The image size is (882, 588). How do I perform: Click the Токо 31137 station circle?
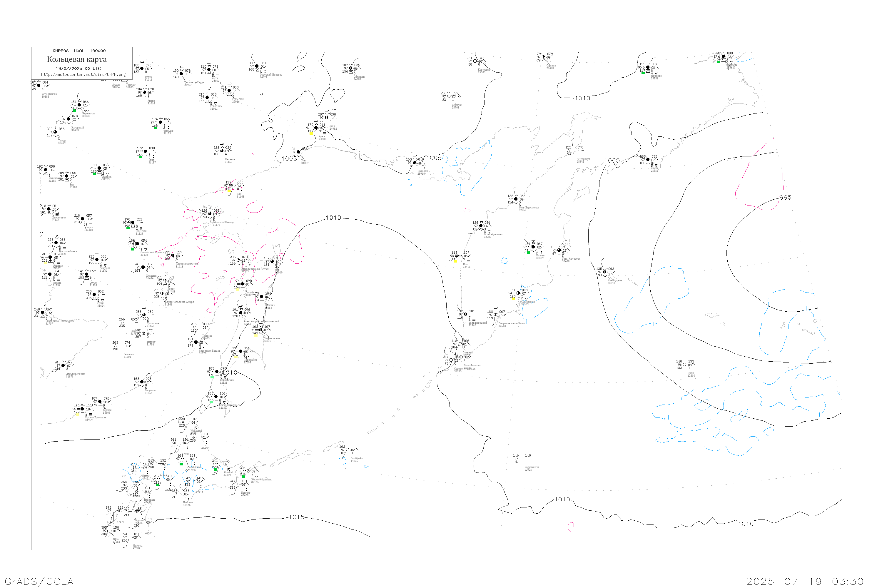146,151
